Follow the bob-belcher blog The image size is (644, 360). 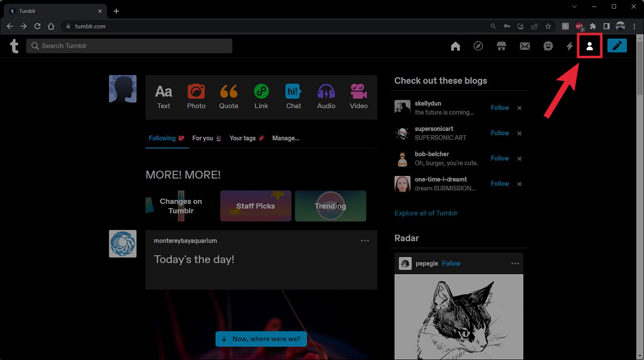(x=500, y=158)
